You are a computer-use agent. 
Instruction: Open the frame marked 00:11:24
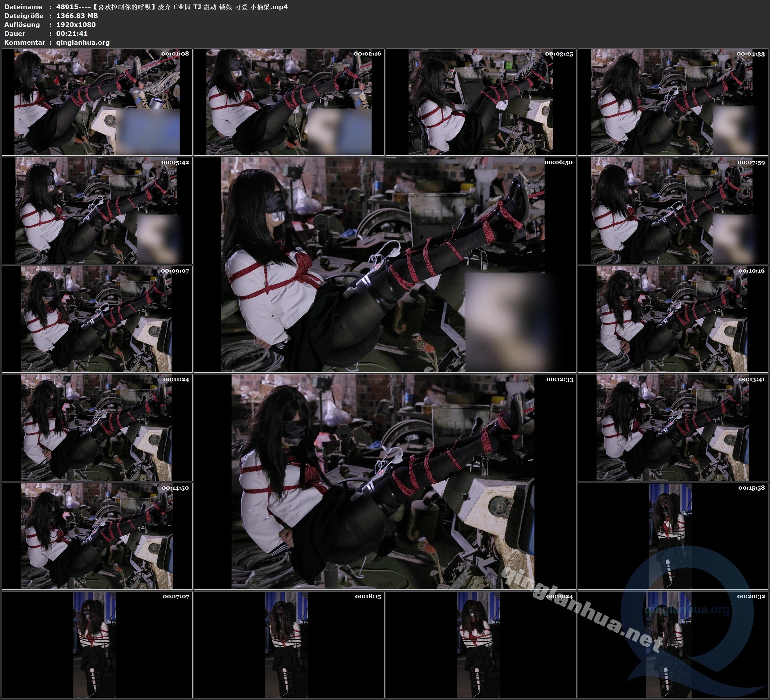tap(97, 427)
